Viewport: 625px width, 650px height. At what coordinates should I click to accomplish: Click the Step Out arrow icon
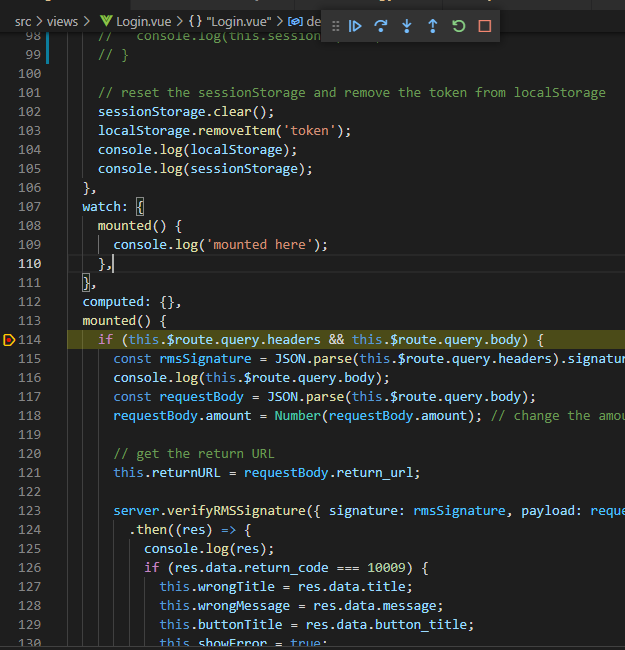tap(432, 26)
